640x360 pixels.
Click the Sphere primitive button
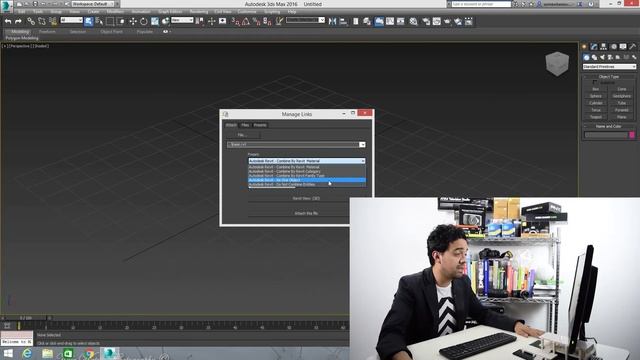point(596,96)
